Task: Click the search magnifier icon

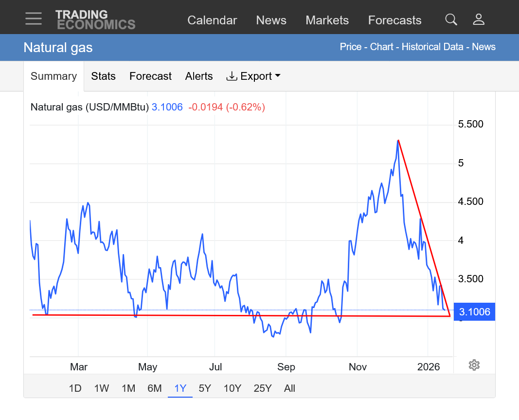Action: tap(451, 19)
